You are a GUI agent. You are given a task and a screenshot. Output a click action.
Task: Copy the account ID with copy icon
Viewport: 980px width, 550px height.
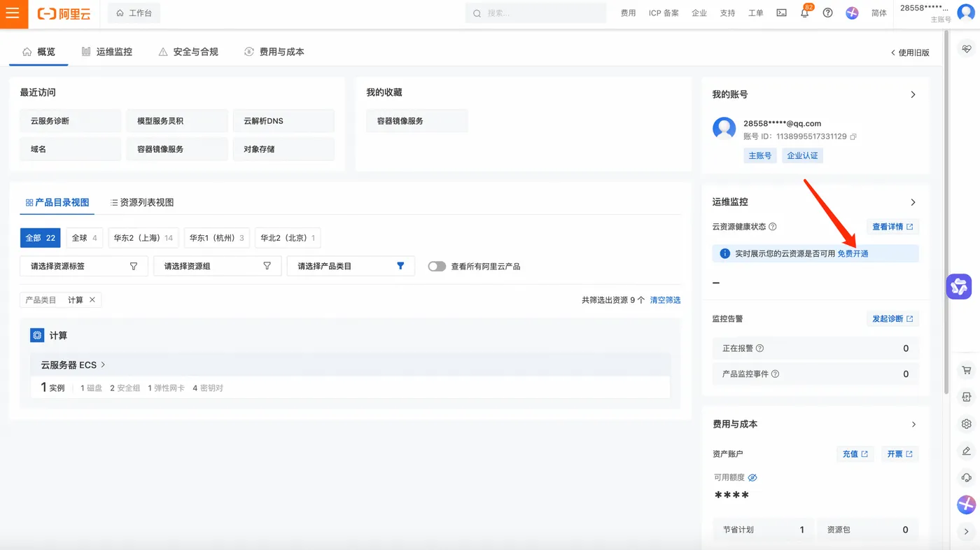pos(853,136)
